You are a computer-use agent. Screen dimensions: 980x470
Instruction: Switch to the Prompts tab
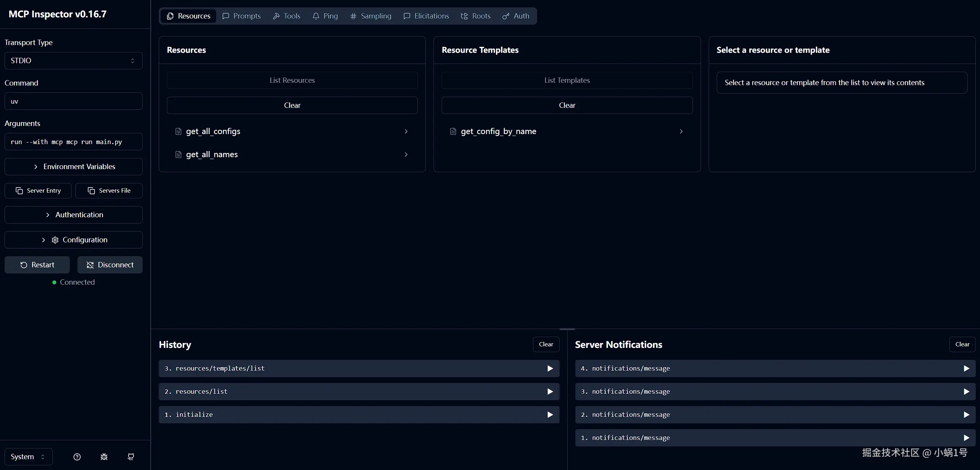pos(242,16)
